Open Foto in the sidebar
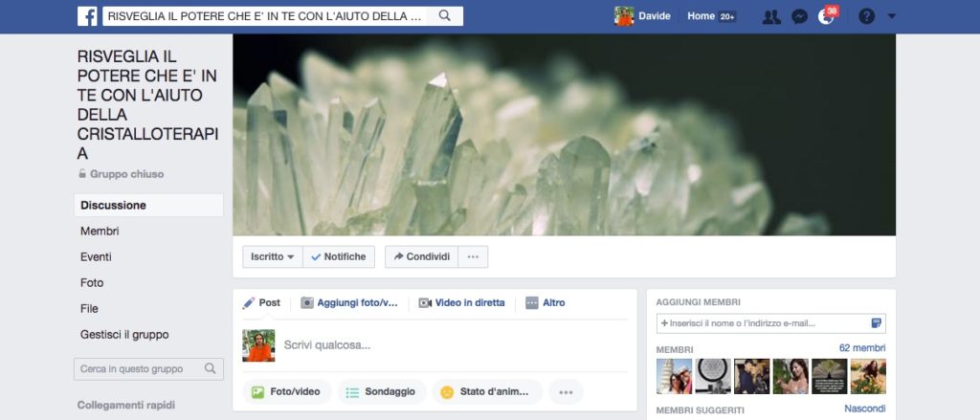Viewport: 980px width, 420px height. [92, 283]
